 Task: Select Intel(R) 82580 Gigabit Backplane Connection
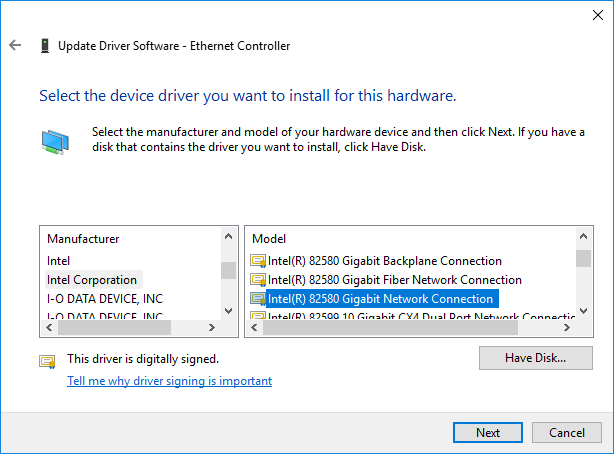385,261
